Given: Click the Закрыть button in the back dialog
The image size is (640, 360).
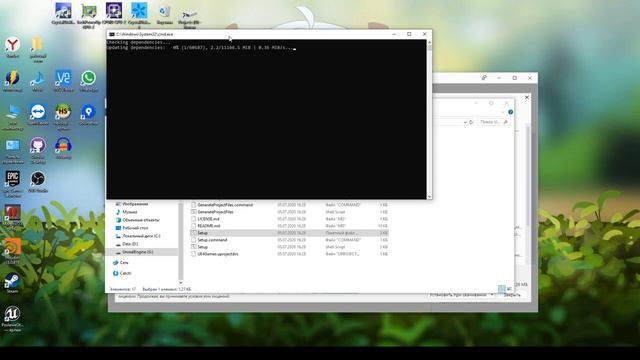Looking at the screenshot, I should (512, 295).
